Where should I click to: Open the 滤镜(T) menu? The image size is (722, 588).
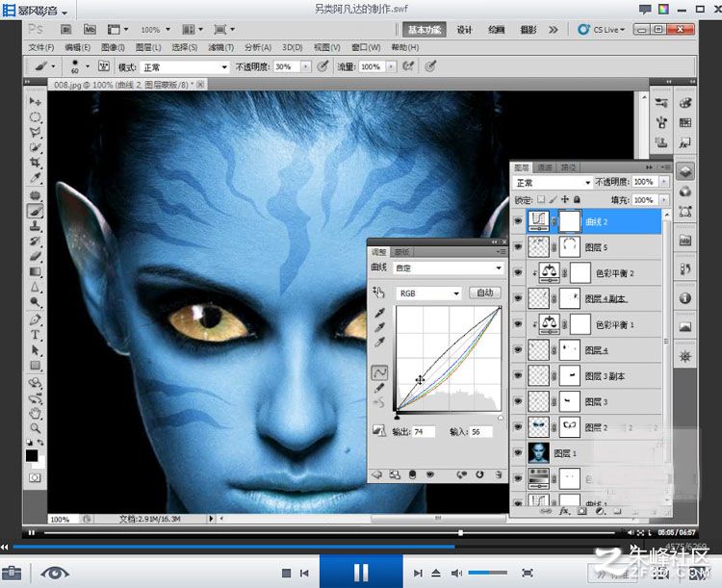coord(221,47)
